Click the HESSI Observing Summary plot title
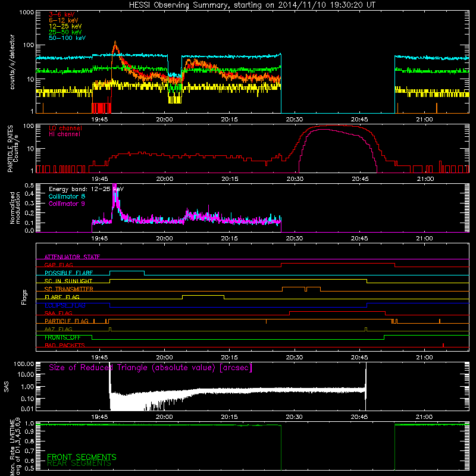 click(x=252, y=5)
